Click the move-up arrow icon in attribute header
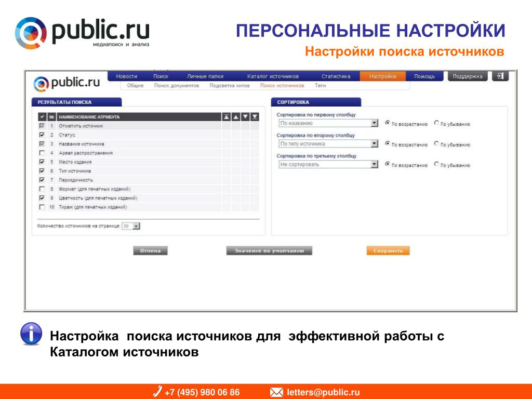Screen dimensions: 532x399 click(x=236, y=117)
